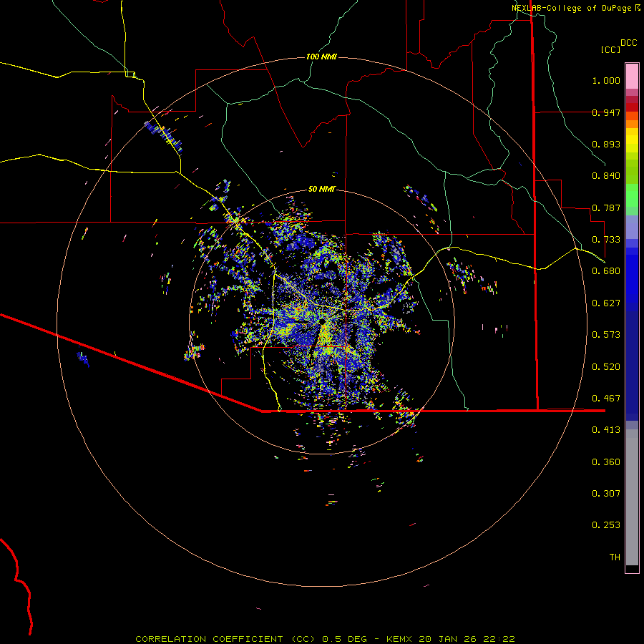Click the 0.840 color scale value
This screenshot has width=644, height=644.
point(606,176)
